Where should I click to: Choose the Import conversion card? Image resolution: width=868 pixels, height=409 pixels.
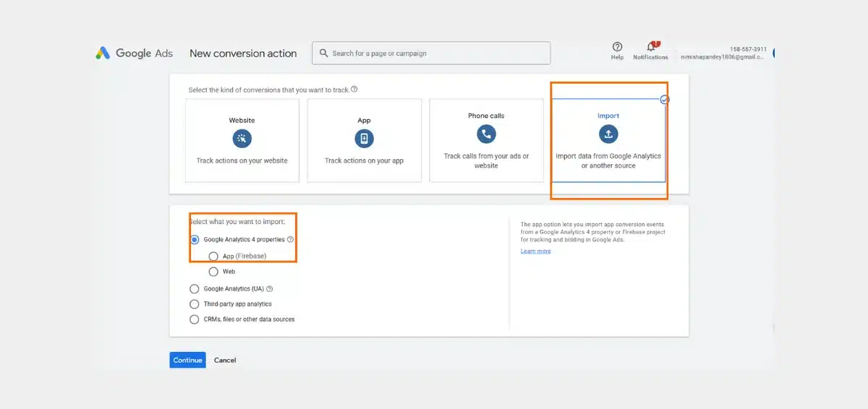tap(608, 140)
